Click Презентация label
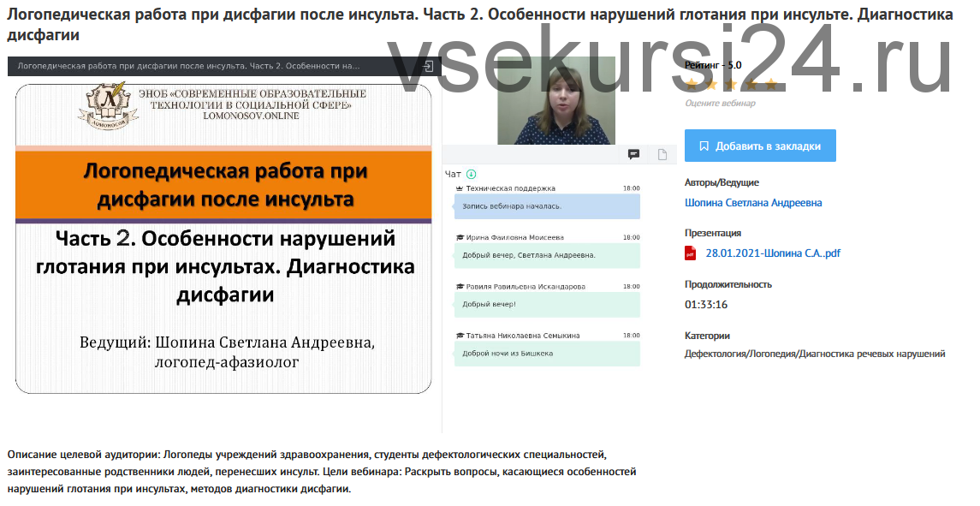The image size is (980, 506). tap(713, 233)
